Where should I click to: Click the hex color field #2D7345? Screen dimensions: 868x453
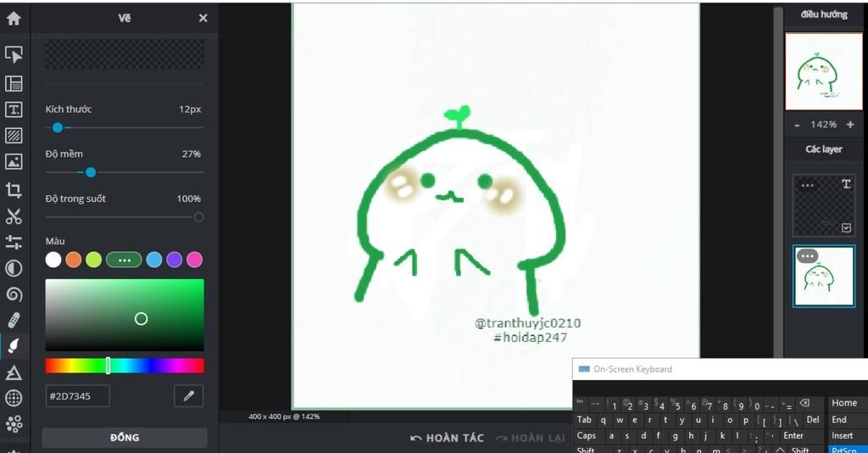77,396
